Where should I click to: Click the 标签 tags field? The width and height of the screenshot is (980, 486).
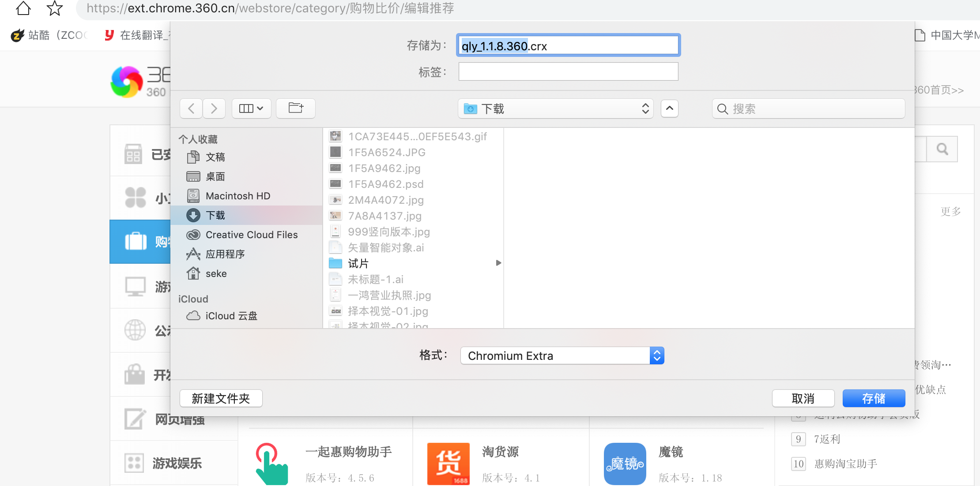click(568, 71)
